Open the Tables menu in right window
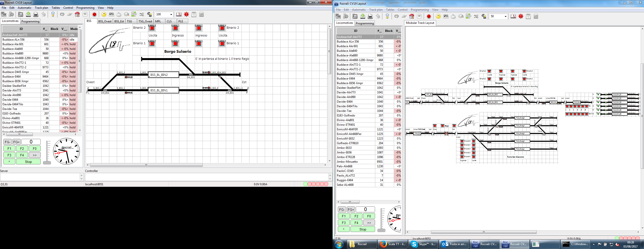 coord(390,10)
